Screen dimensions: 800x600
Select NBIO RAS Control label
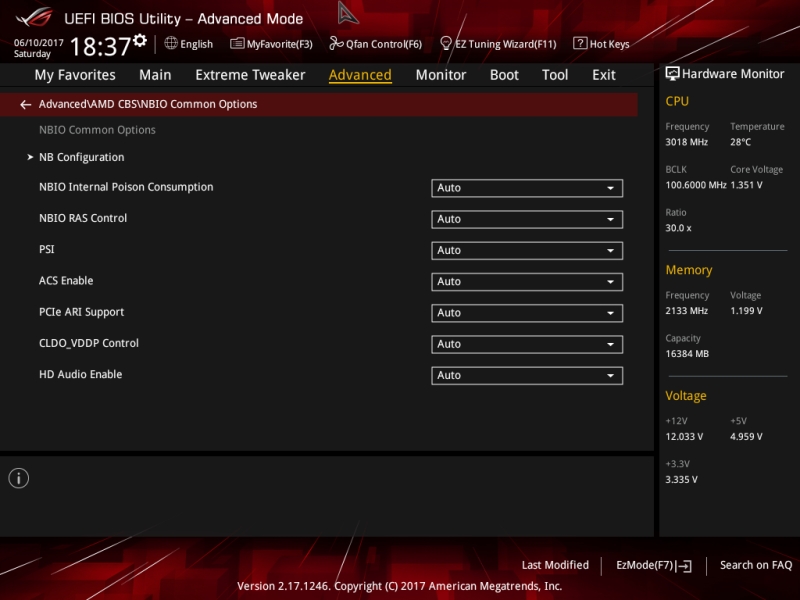(83, 218)
